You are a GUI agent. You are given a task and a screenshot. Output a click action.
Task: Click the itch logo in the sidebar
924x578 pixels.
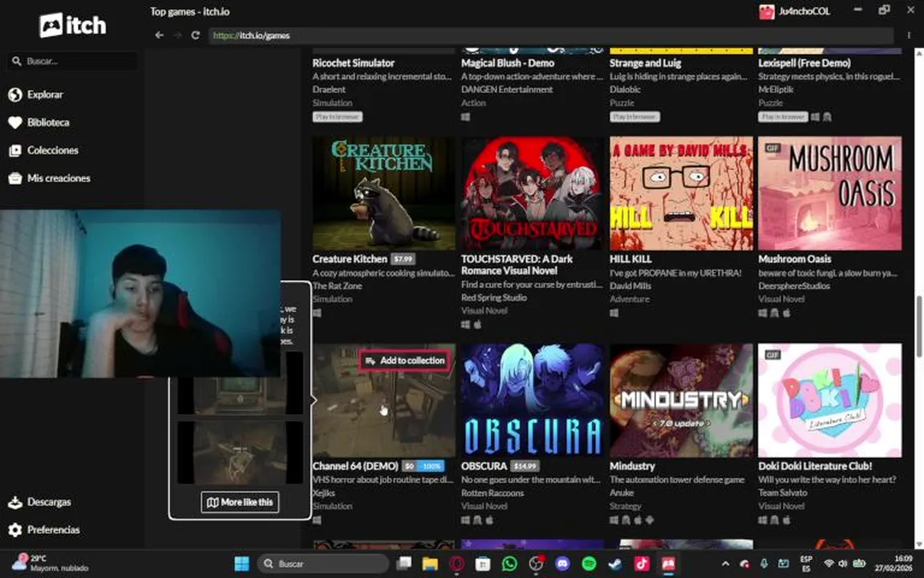click(72, 26)
